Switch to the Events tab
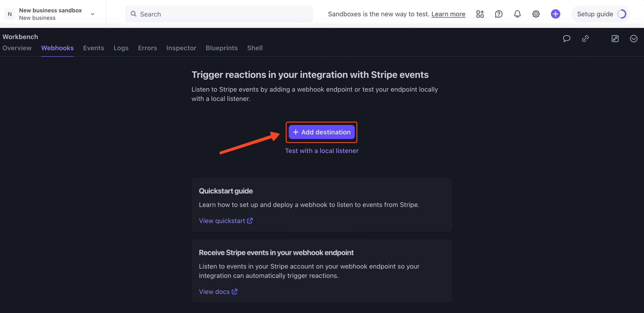Image resolution: width=644 pixels, height=313 pixels. [x=94, y=48]
